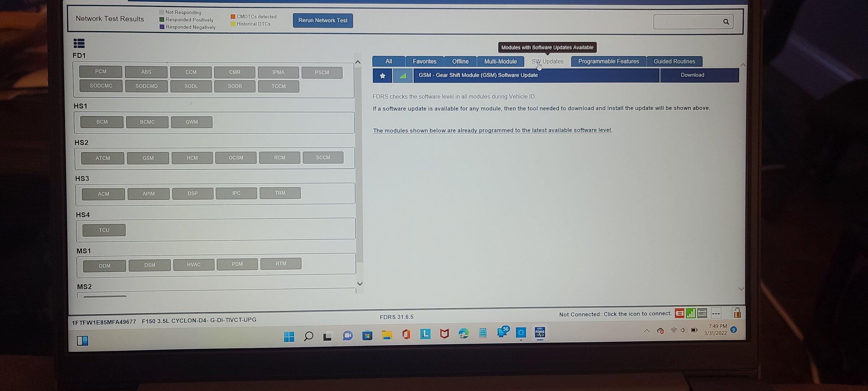868x391 pixels.
Task: Click the Rerun Network Test button
Action: 323,20
